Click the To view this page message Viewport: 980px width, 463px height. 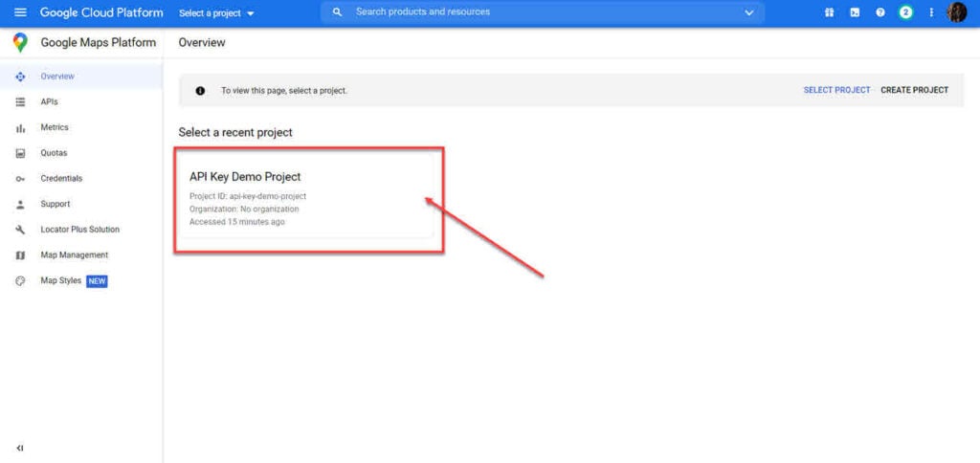(284, 91)
